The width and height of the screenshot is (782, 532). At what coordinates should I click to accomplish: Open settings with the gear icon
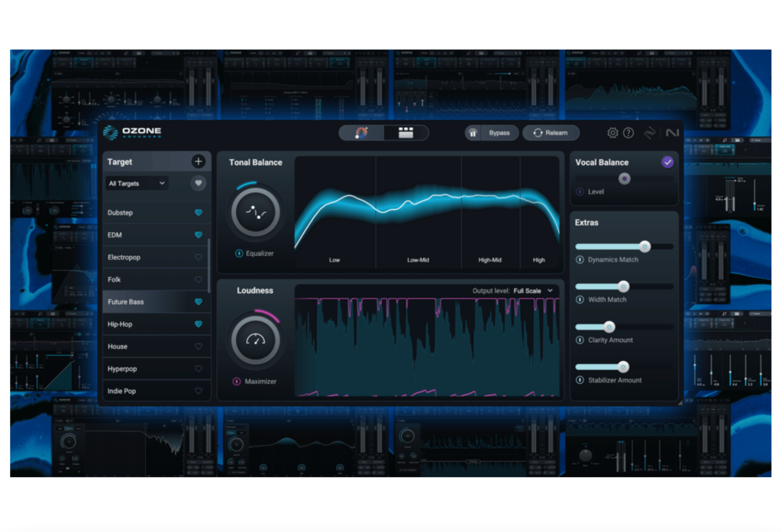(x=612, y=133)
